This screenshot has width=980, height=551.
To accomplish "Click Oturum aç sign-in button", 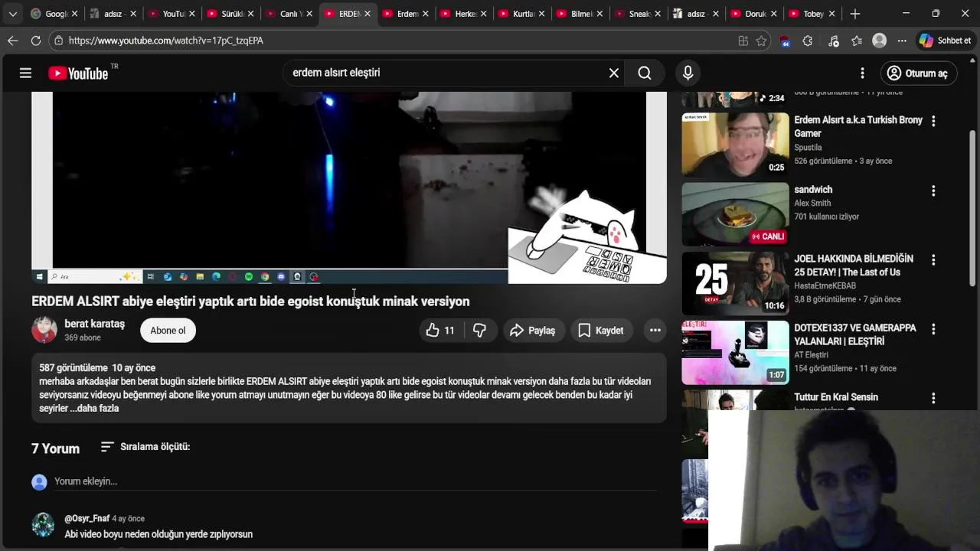I will [x=918, y=73].
